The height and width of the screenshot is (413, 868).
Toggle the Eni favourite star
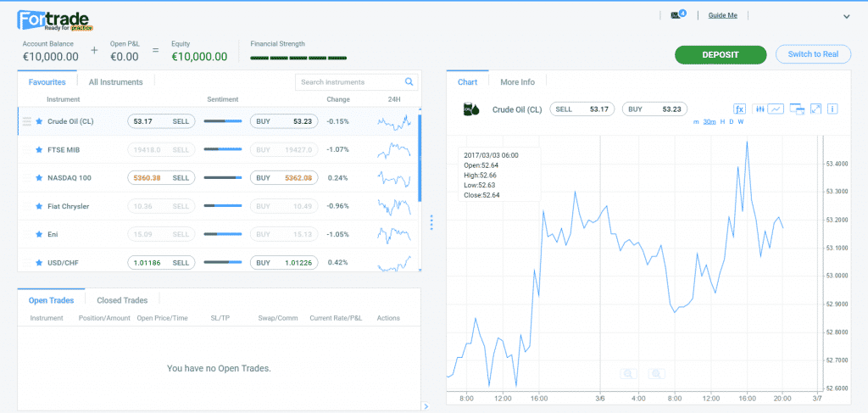(39, 234)
